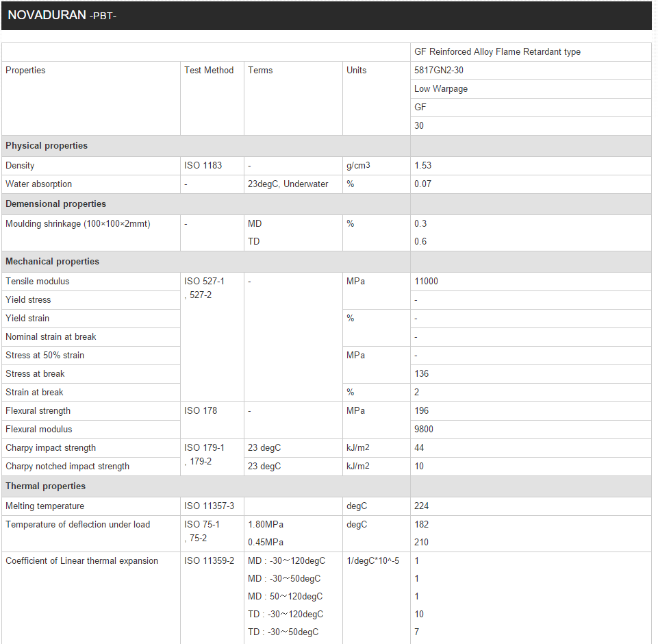The width and height of the screenshot is (658, 644).
Task: Select the 'Charpy impact strength' label
Action: [51, 447]
